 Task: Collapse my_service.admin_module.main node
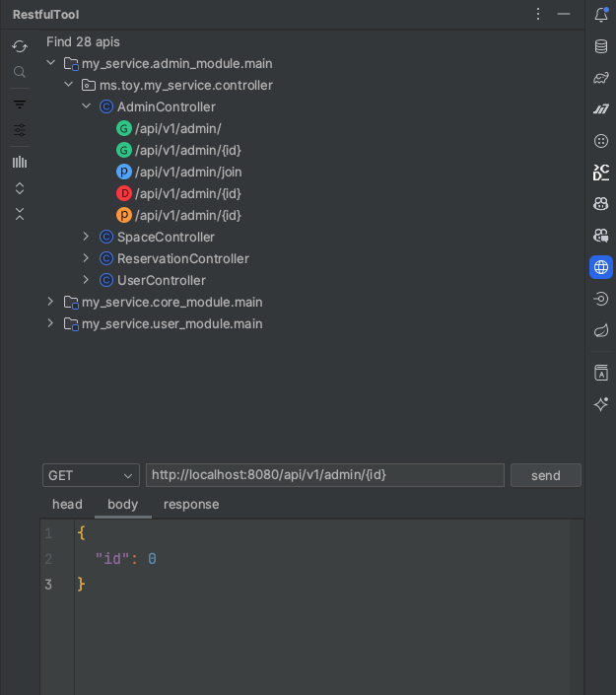pyautogui.click(x=51, y=63)
